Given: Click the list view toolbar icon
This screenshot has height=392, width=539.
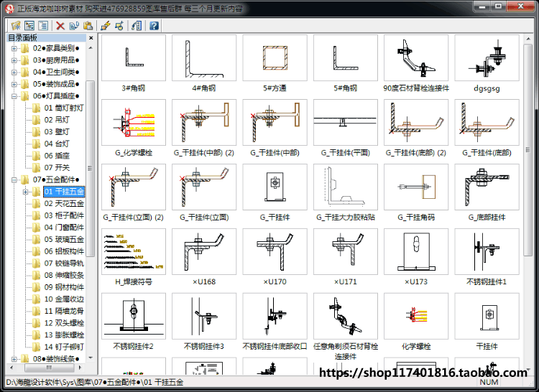Looking at the screenshot, I should (43, 25).
